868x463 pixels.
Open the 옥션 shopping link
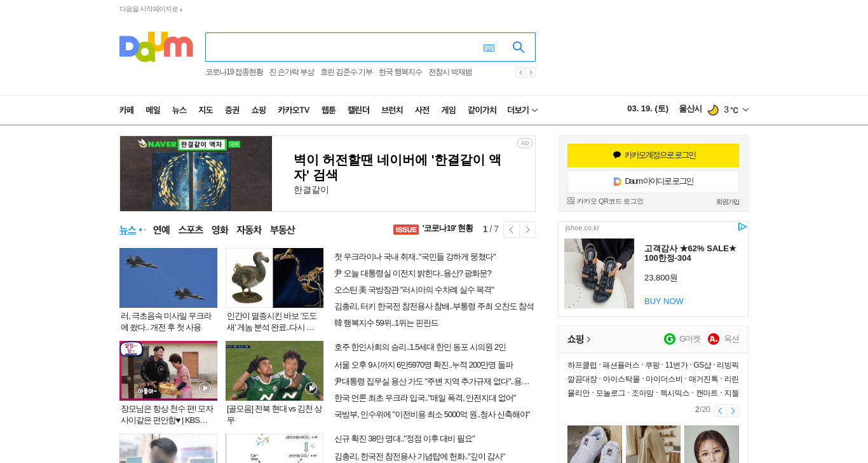click(x=724, y=339)
